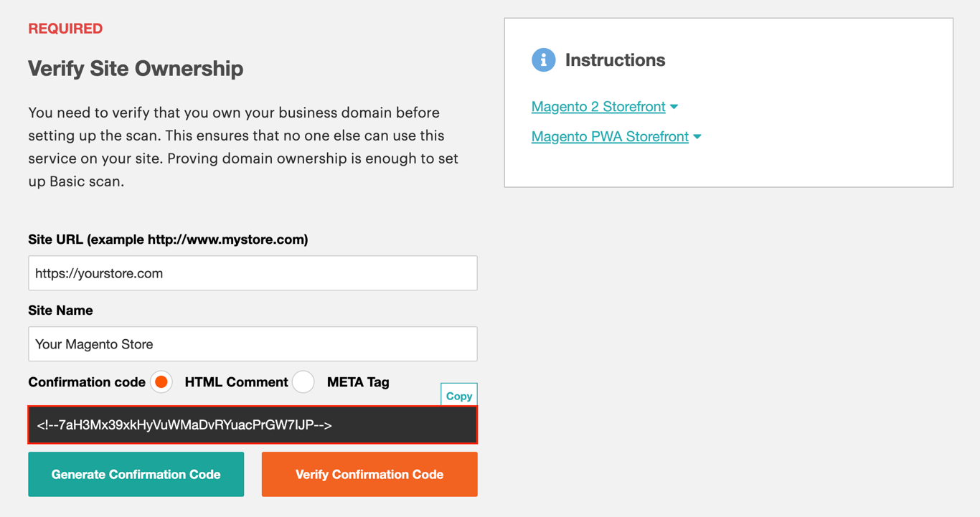Click the Copy button above the confirmation code
This screenshot has width=980, height=517.
click(458, 394)
